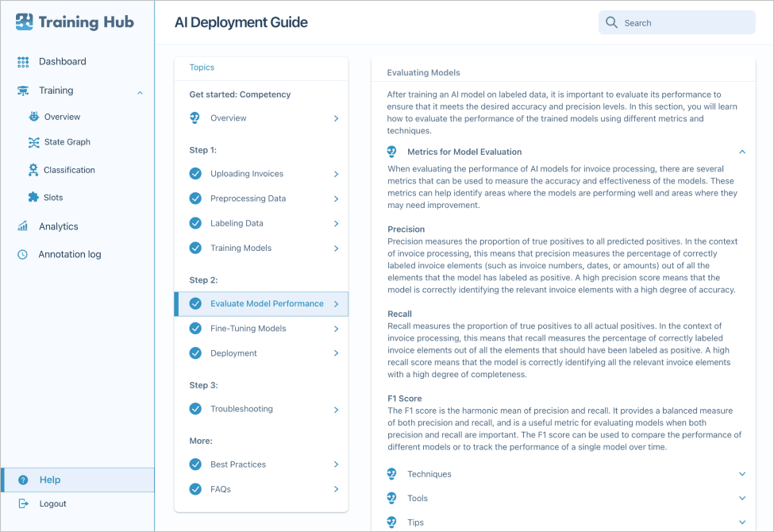Viewport: 774px width, 532px height.
Task: Expand the Tools section chevron
Action: [x=741, y=499]
